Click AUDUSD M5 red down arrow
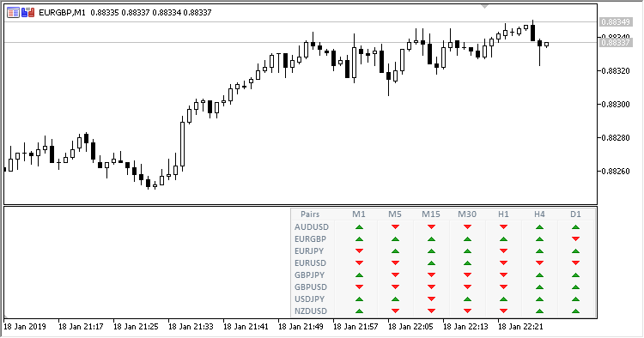 click(x=395, y=226)
